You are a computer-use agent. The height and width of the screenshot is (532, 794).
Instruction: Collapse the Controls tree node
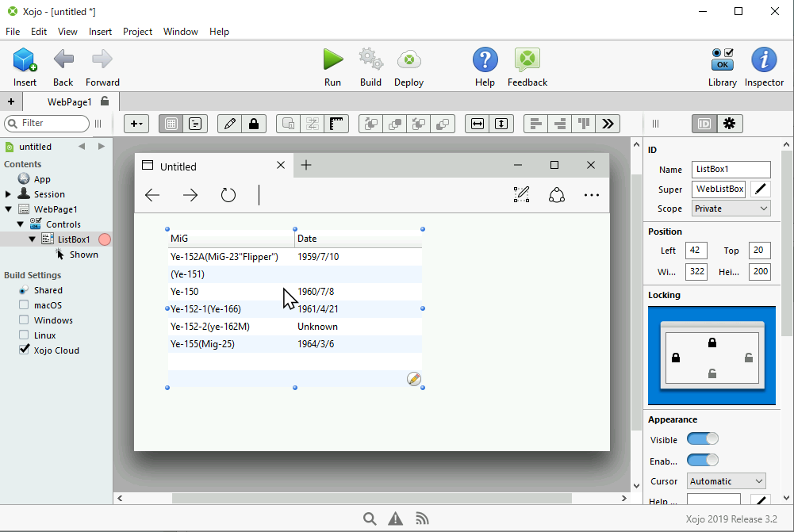21,224
